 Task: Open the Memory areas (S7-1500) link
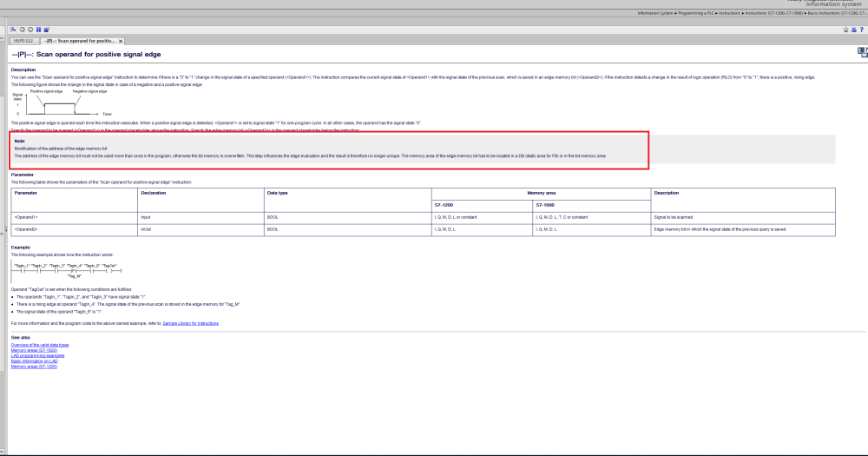click(x=34, y=350)
